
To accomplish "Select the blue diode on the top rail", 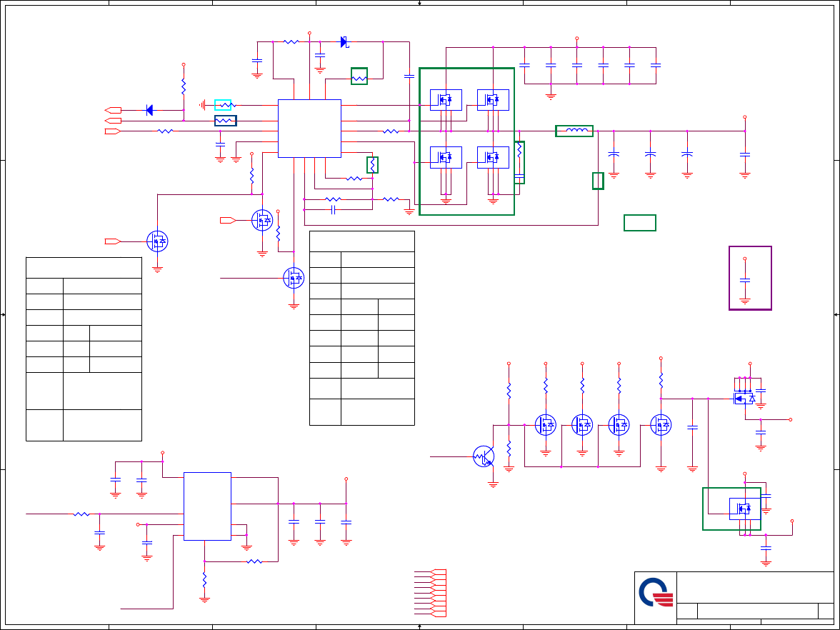I will (x=344, y=41).
